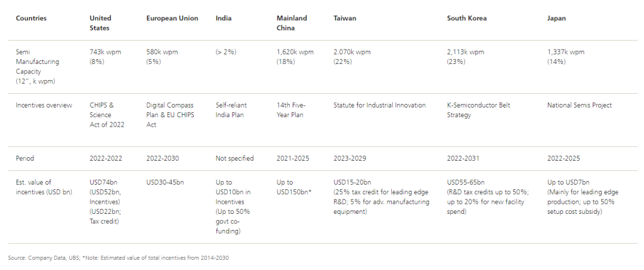The height and width of the screenshot is (270, 644).
Task: Select 'Est. value of incentives' row label
Action: 44,187
